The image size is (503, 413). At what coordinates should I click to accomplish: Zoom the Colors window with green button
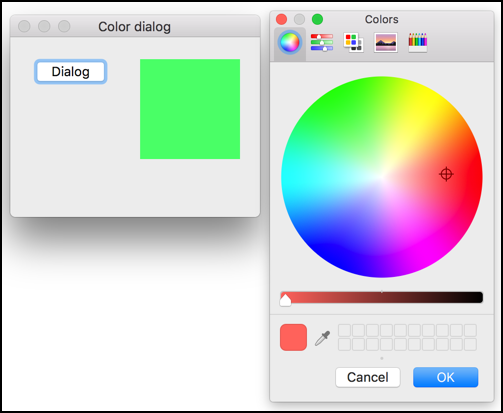(317, 19)
